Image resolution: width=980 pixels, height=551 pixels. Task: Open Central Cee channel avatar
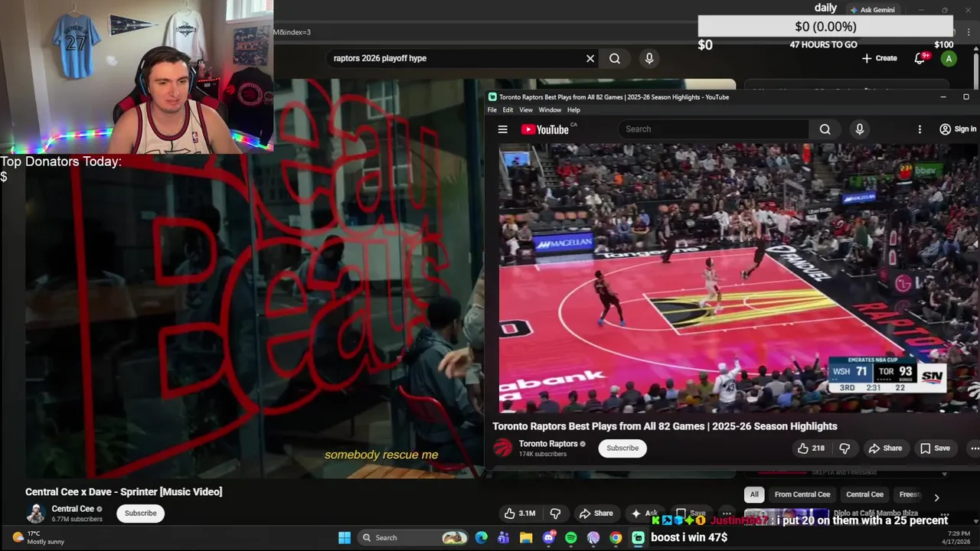(35, 514)
